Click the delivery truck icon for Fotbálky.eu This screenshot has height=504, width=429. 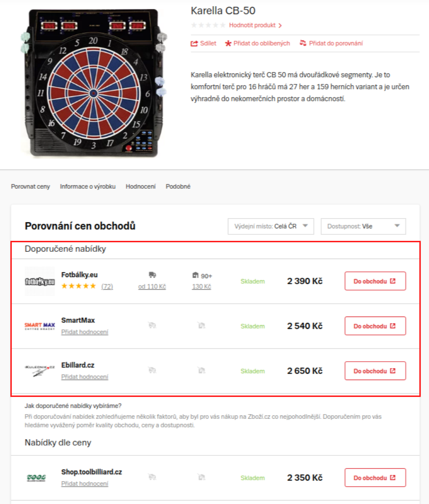click(152, 275)
